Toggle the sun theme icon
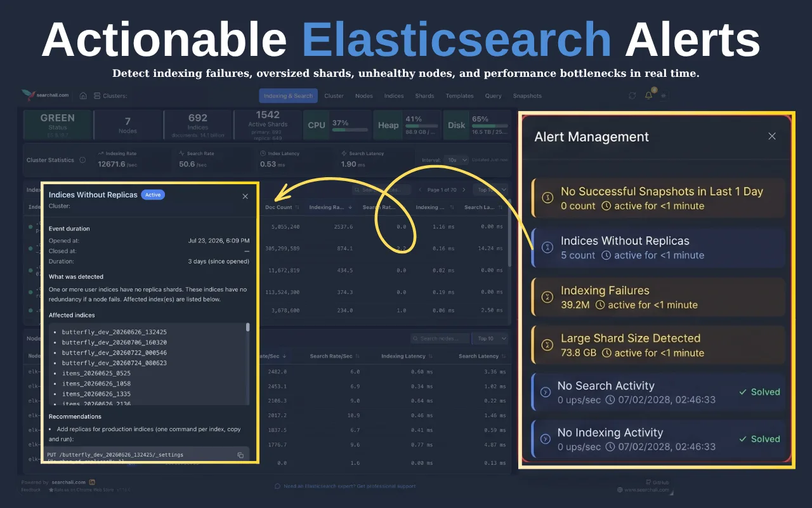Screen dimensions: 812x508 (664, 96)
